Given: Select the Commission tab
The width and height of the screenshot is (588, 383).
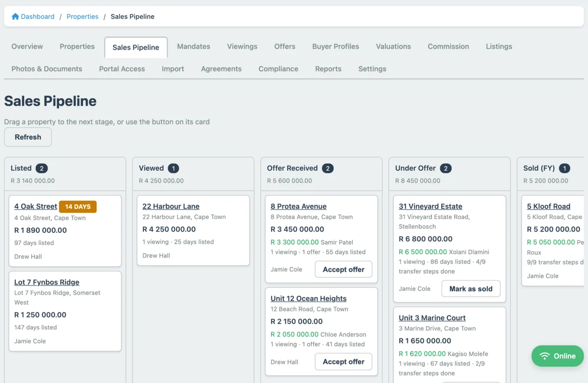Looking at the screenshot, I should coord(448,47).
